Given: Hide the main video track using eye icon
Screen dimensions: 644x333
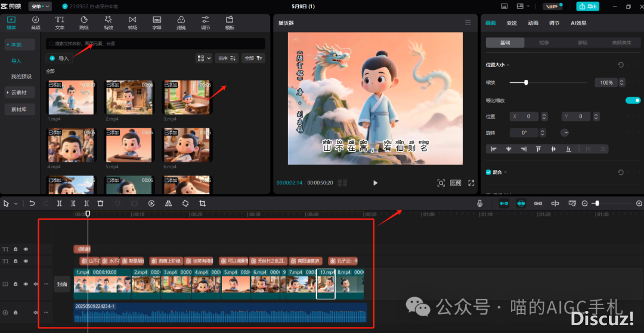Looking at the screenshot, I should [26, 284].
